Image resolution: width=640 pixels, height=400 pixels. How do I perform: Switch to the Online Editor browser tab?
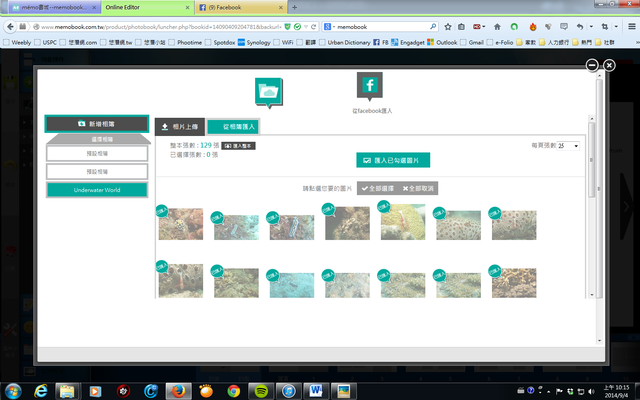(x=147, y=7)
